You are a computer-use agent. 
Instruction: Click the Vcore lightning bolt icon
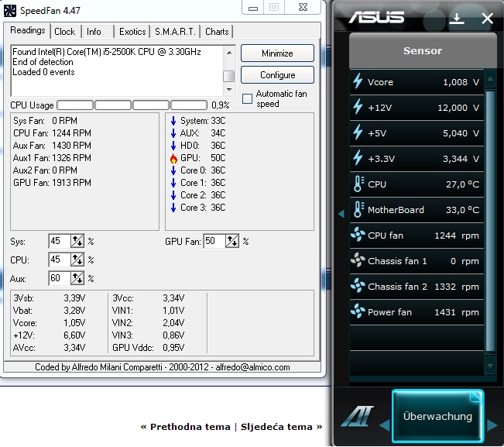[358, 81]
